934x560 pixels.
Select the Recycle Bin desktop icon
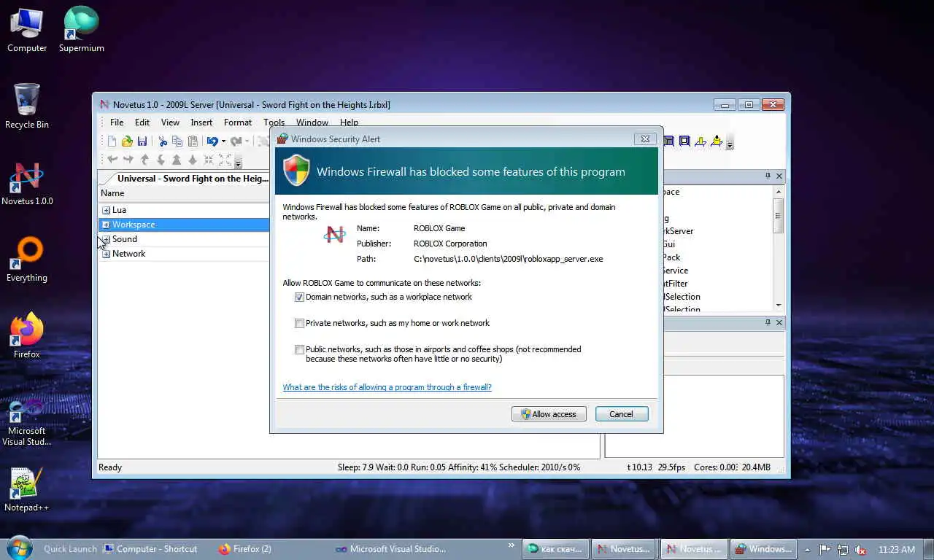[x=27, y=106]
